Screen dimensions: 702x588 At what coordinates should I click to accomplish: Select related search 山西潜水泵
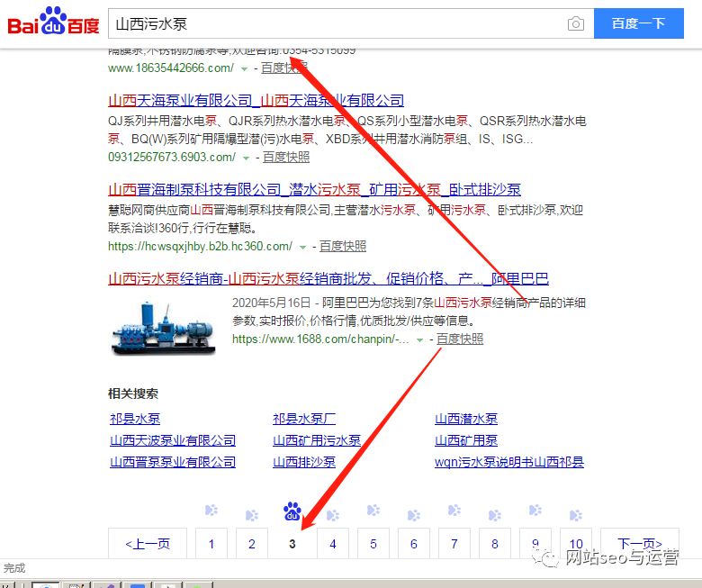pyautogui.click(x=466, y=419)
